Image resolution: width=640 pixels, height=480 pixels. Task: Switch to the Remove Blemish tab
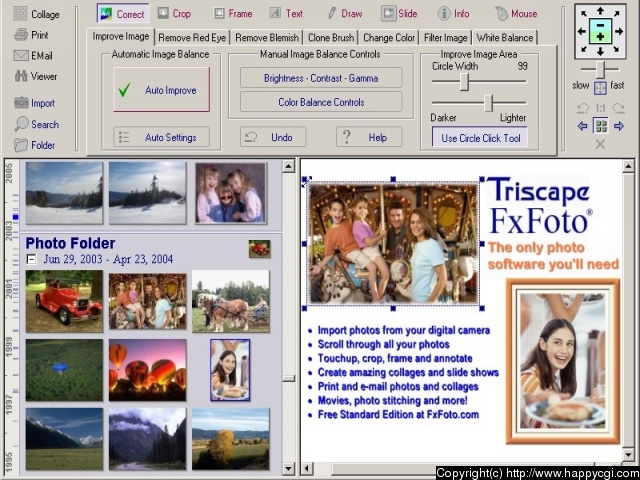[x=267, y=38]
